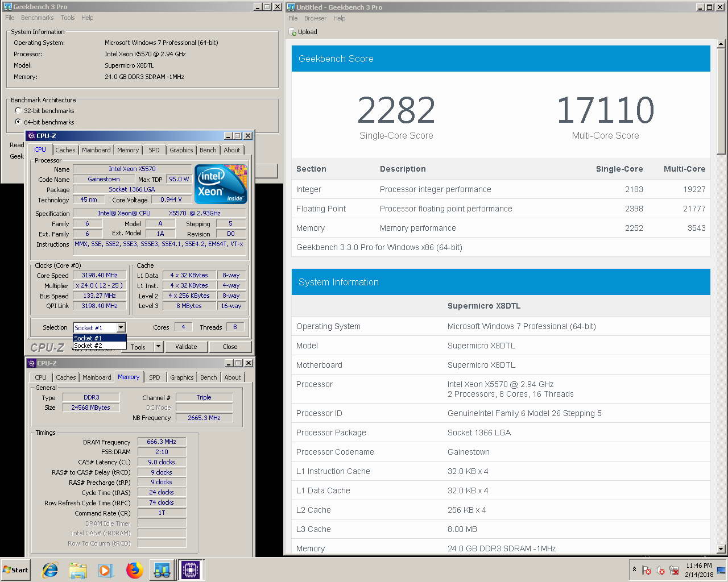The height and width of the screenshot is (582, 728).
Task: Expand the Tools dropdown arrow in CPU-Z
Action: click(x=158, y=347)
